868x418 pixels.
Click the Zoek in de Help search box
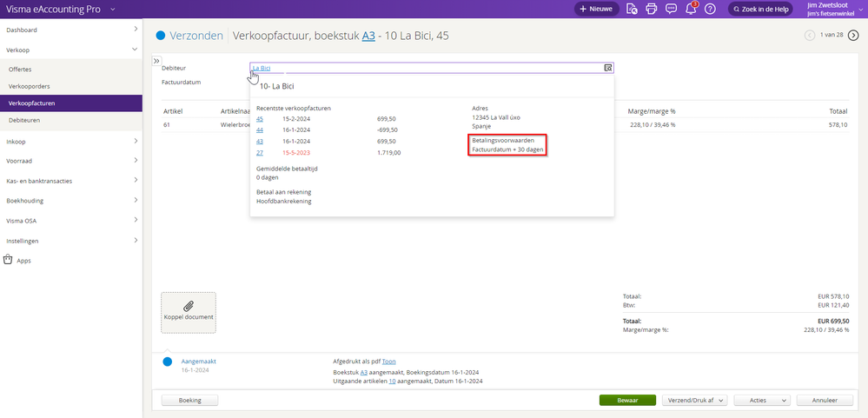pyautogui.click(x=760, y=9)
